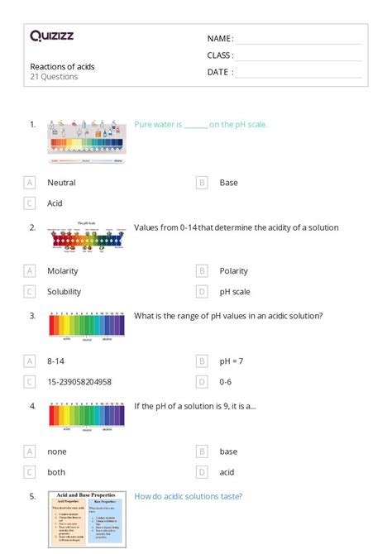This screenshot has width=392, height=554.
Task: Choose box D for pH scale
Action: (x=202, y=292)
